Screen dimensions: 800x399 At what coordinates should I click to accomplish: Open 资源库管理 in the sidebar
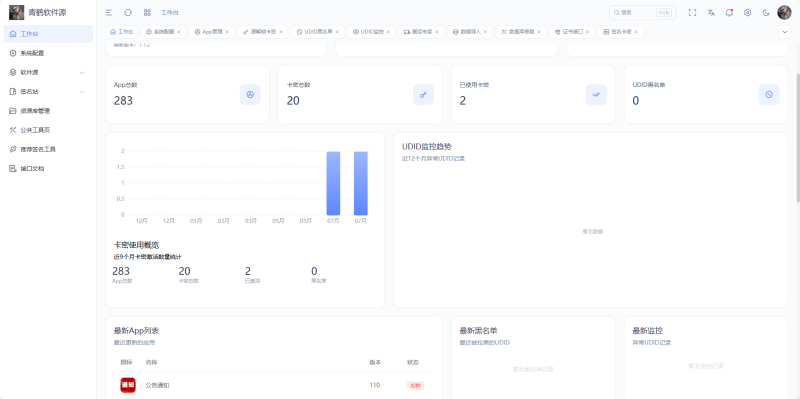(x=48, y=111)
